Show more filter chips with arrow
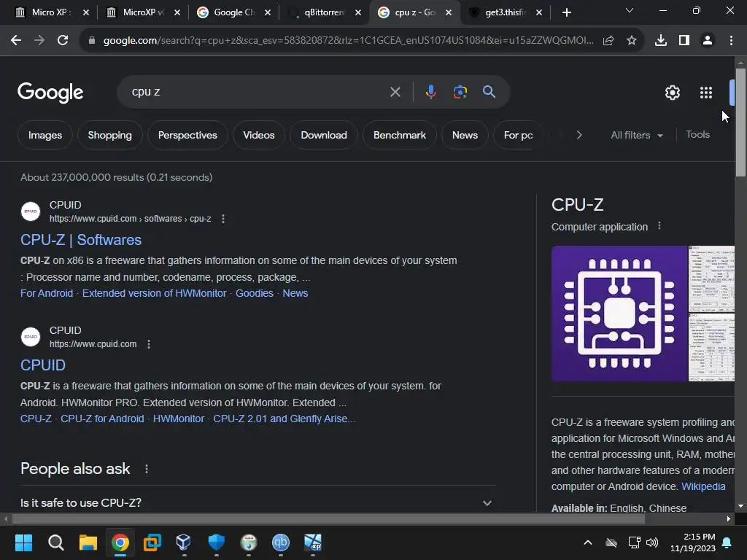The height and width of the screenshot is (560, 747). click(578, 135)
